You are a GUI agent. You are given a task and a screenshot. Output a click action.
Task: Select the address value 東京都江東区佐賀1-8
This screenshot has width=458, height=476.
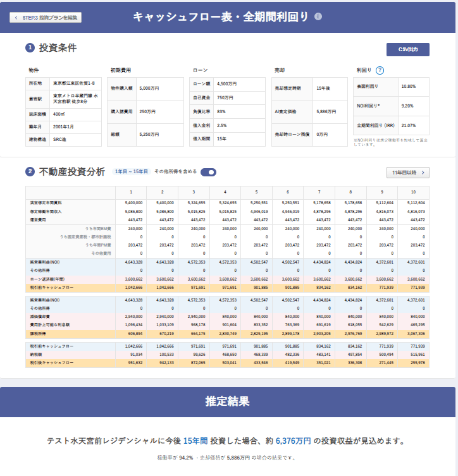pos(74,83)
